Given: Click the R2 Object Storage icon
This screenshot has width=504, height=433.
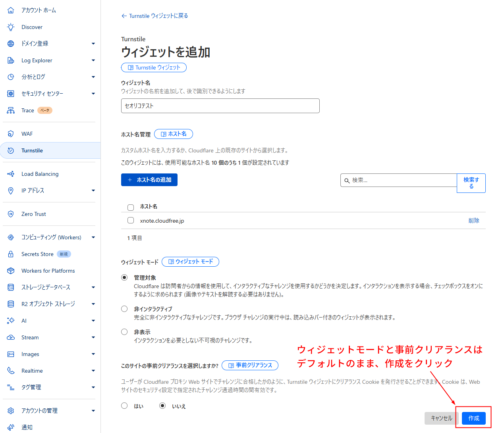Looking at the screenshot, I should tap(11, 304).
